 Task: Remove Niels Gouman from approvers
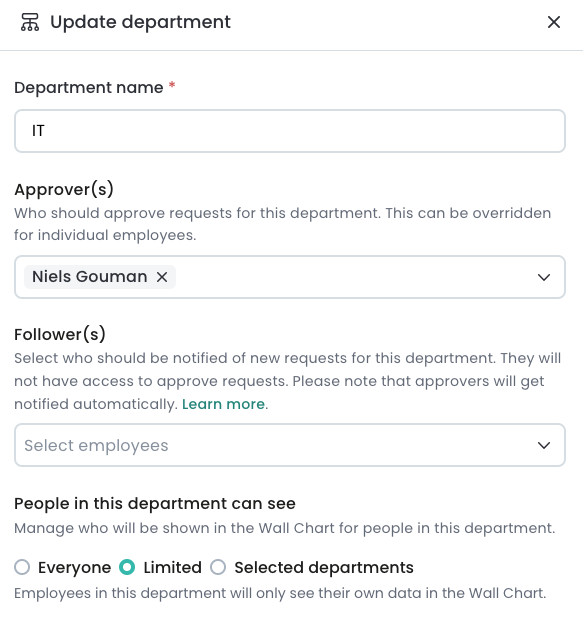point(162,277)
